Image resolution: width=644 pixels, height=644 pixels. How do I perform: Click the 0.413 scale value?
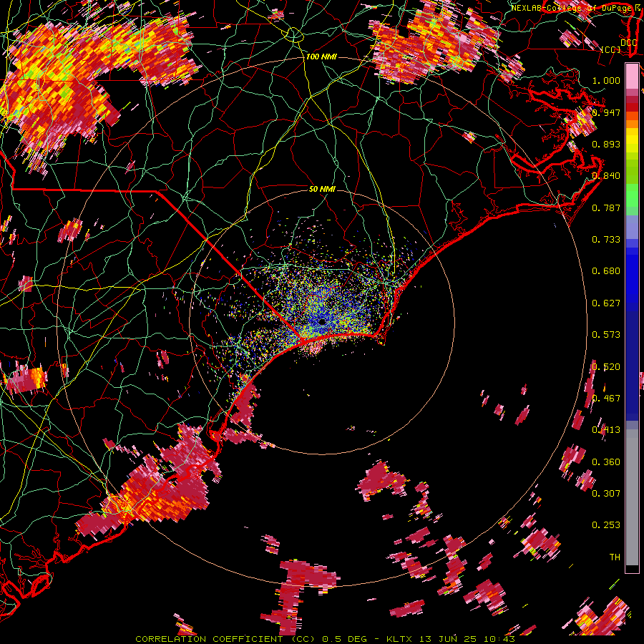[x=606, y=430]
